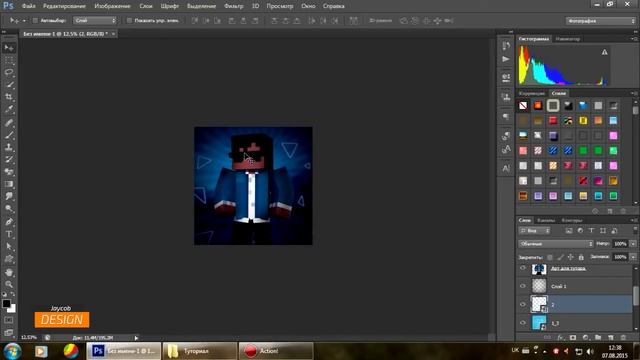Create new adjustment layer from Layers panel
This screenshot has height=360, width=640.
pyautogui.click(x=586, y=338)
